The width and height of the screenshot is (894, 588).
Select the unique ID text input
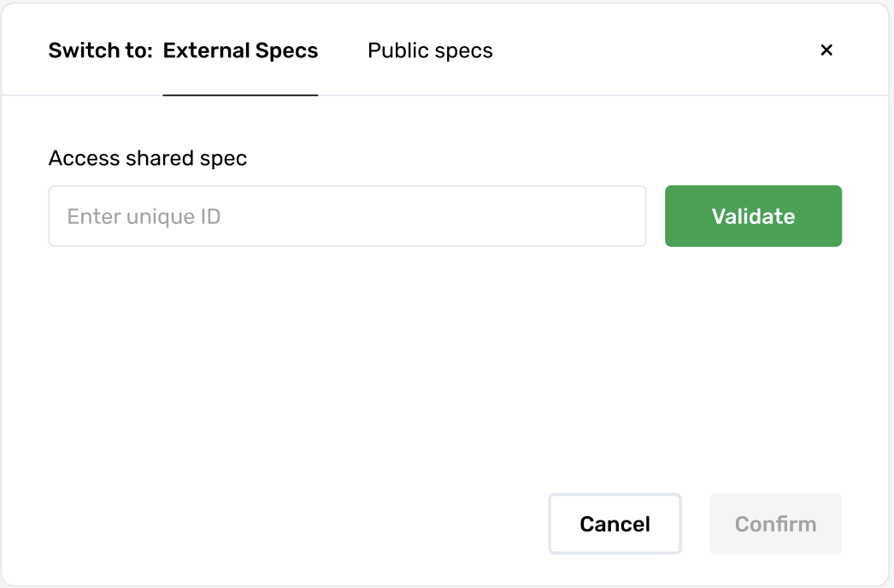point(347,216)
